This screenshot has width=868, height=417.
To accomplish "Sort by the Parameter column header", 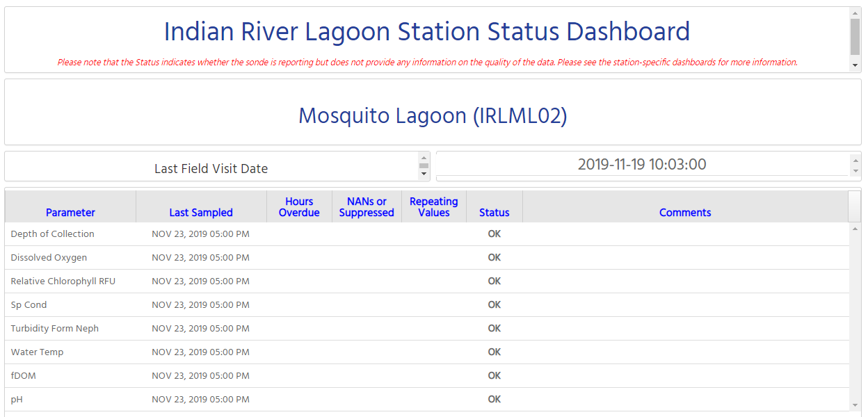I will 70,213.
